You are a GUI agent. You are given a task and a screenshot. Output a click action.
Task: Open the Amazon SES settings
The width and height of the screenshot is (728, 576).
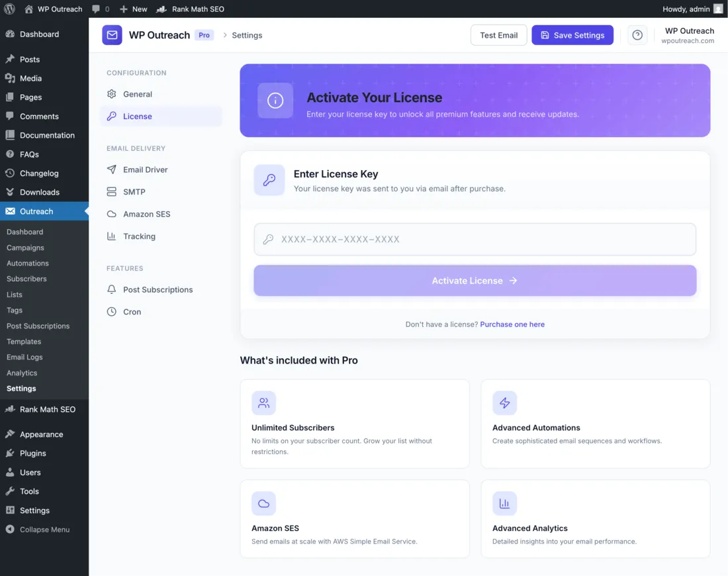[147, 214]
